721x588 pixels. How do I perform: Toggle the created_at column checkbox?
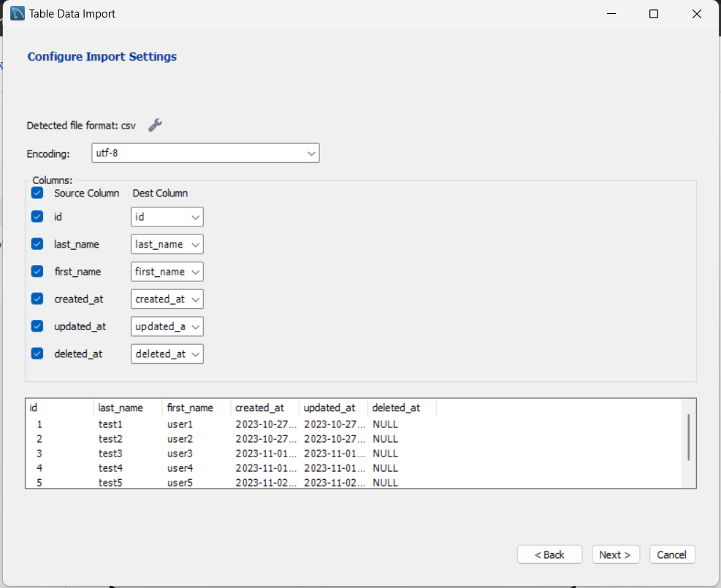(x=37, y=299)
